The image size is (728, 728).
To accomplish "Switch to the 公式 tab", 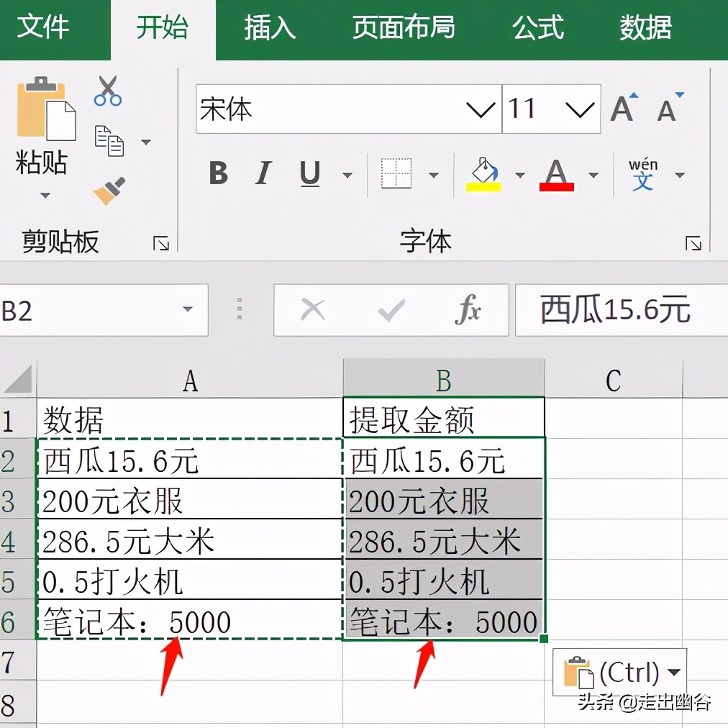I will click(x=538, y=27).
